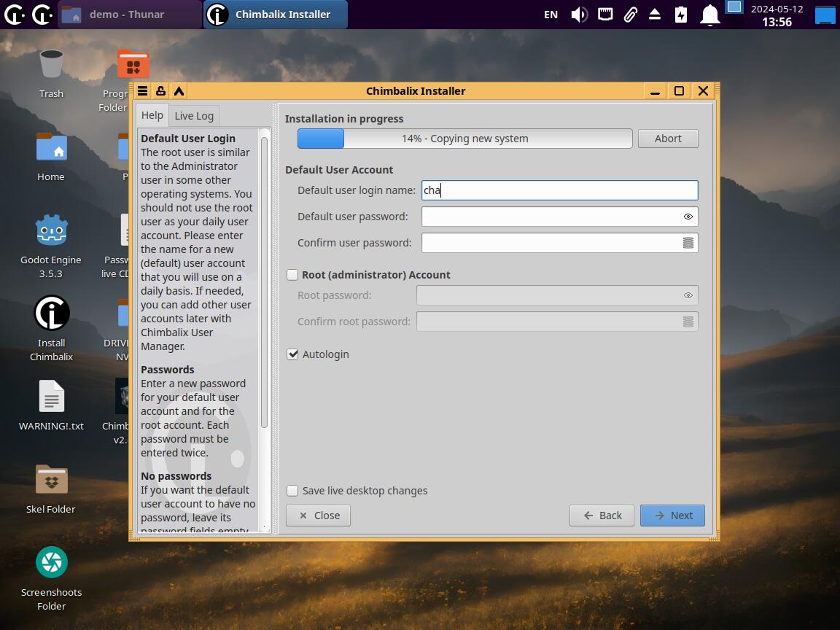Click the Next button

[672, 516]
